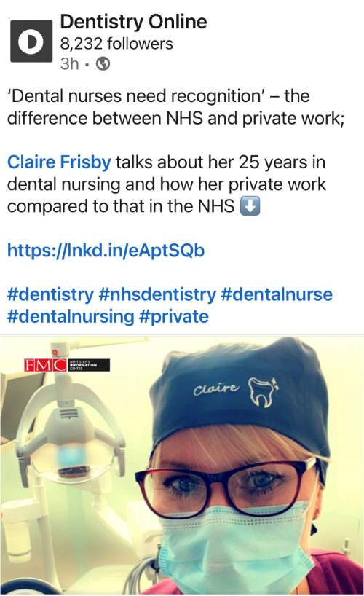Viewport: 364px width, 596px height.
Task: View the 8,232 followers count
Action: [116, 44]
